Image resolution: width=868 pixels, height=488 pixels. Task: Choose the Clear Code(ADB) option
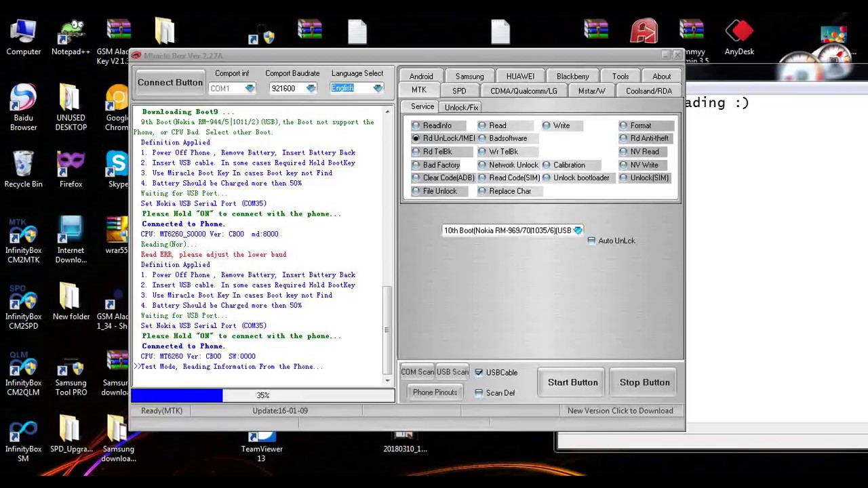(443, 178)
